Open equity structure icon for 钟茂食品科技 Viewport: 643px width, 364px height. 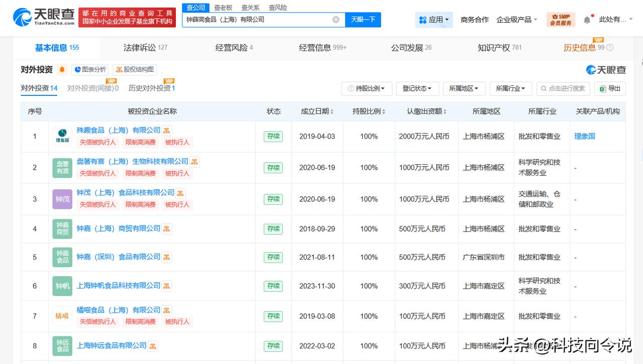coord(181,193)
